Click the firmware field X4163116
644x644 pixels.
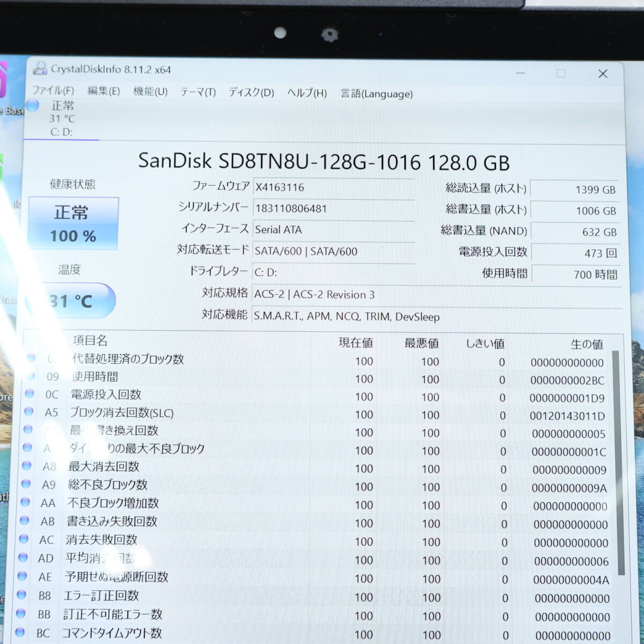[x=333, y=187]
